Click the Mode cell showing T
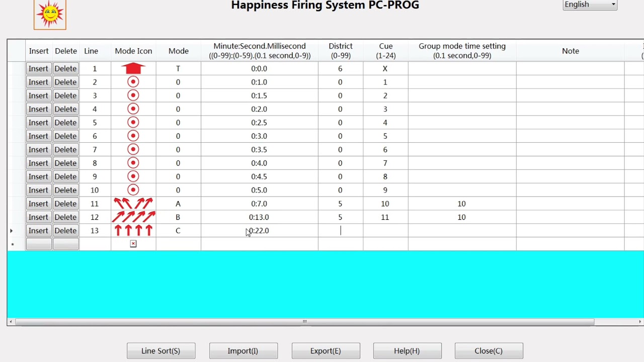 (178, 68)
